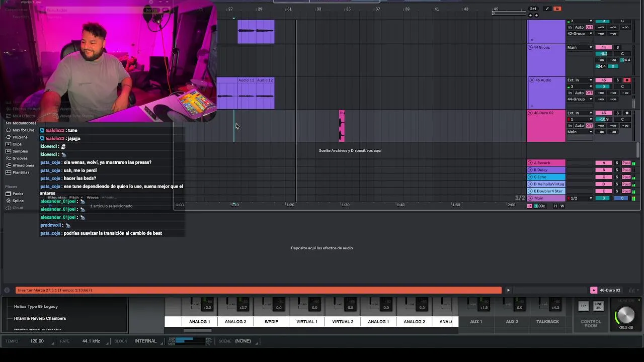The width and height of the screenshot is (644, 362).
Task: Solo the B Delay return track
Action: pyautogui.click(x=617, y=170)
